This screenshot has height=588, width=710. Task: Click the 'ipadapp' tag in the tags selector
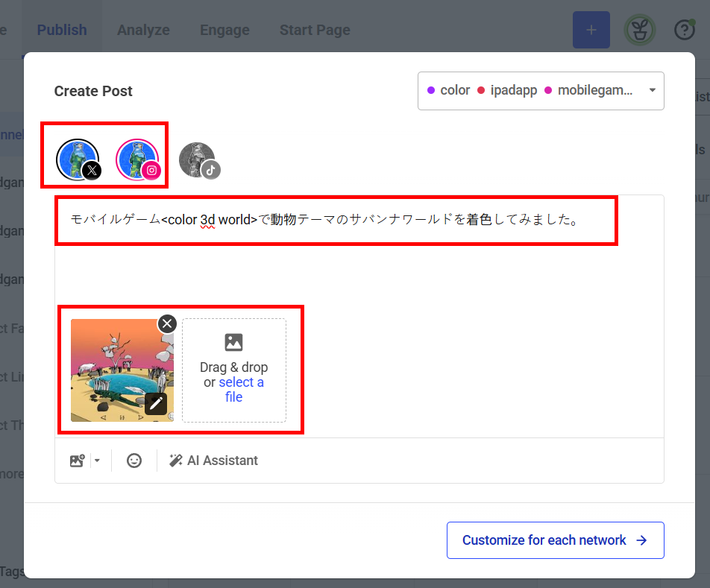(x=507, y=90)
